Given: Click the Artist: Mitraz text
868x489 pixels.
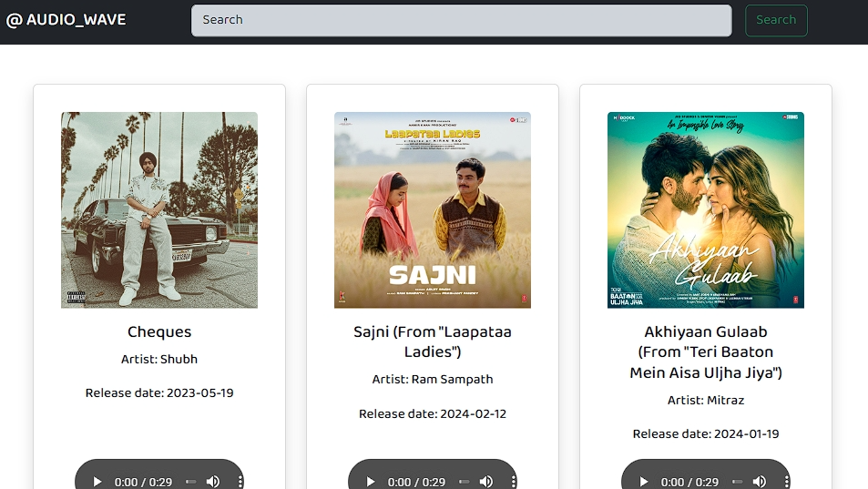Looking at the screenshot, I should click(706, 400).
